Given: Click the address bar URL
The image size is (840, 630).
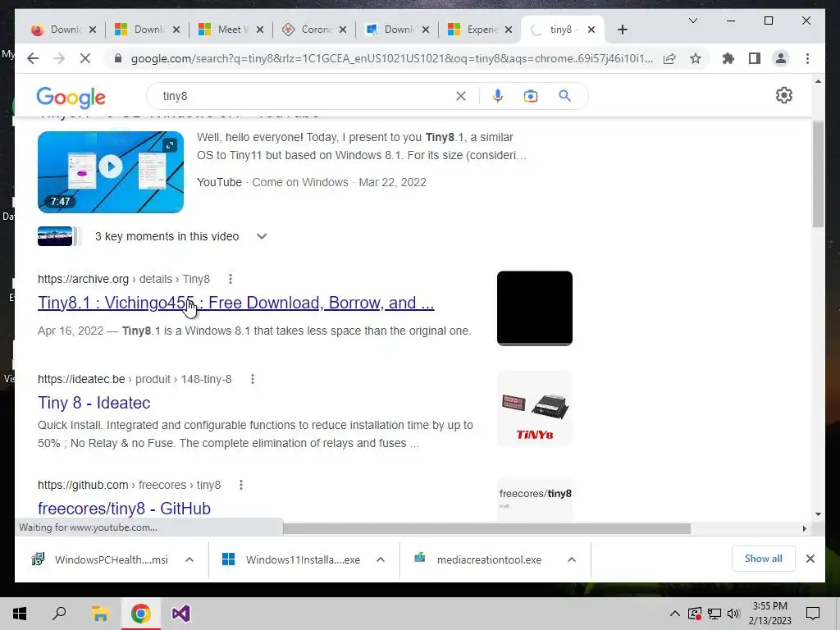Looking at the screenshot, I should (x=391, y=58).
